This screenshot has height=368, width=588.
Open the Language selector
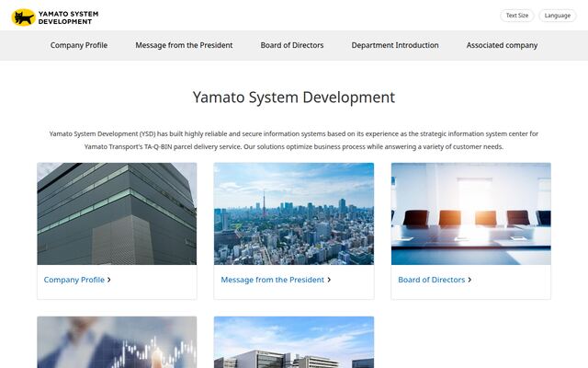pos(558,16)
